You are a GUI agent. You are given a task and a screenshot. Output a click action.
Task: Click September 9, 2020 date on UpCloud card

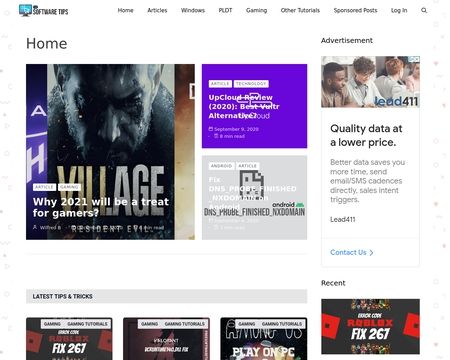[x=236, y=129]
